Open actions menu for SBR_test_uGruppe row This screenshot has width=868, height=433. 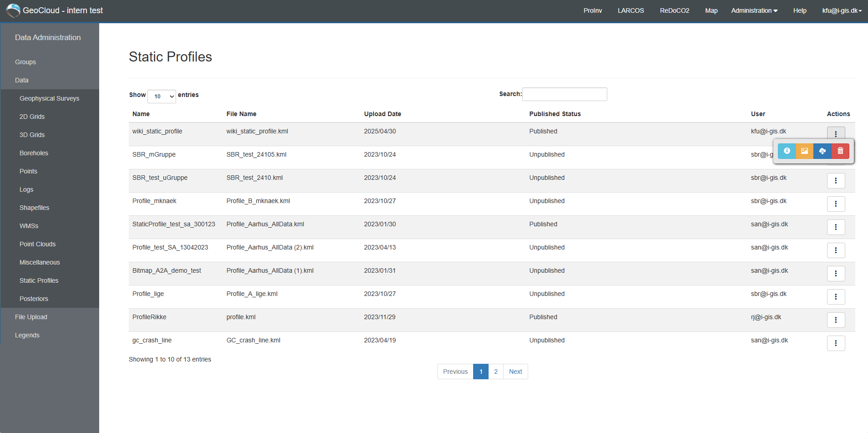coord(836,181)
